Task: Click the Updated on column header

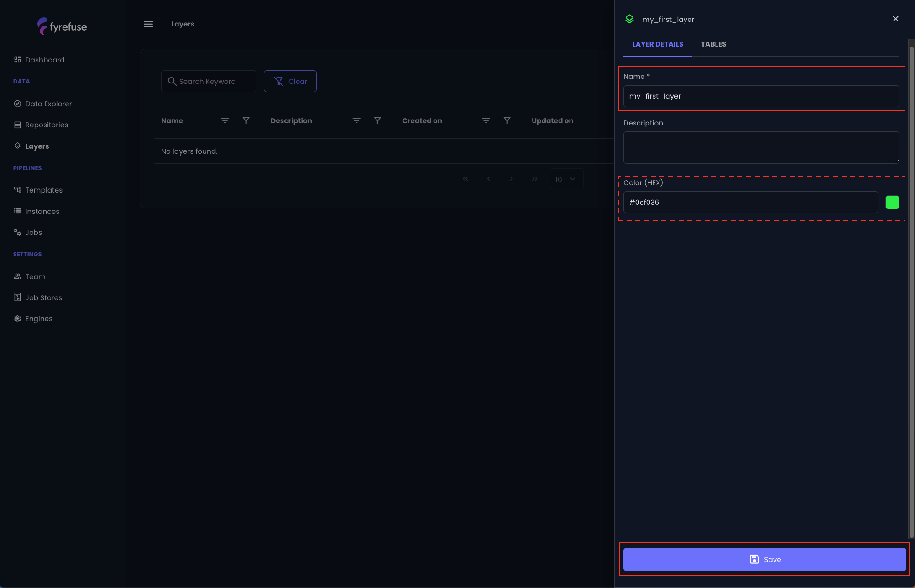Action: pos(553,120)
